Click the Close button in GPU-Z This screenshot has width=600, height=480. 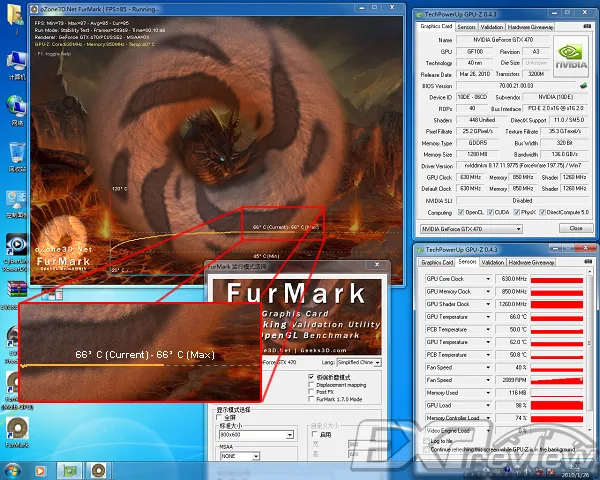[x=575, y=228]
